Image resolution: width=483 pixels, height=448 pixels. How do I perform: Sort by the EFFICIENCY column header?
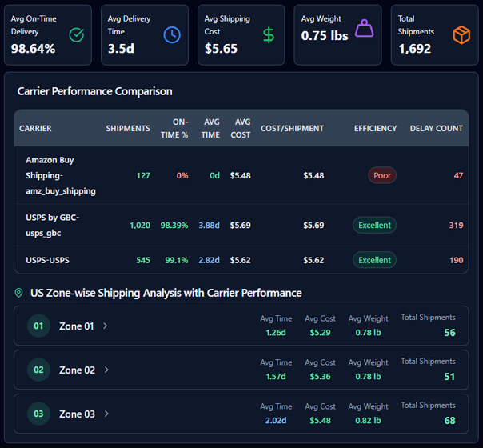pyautogui.click(x=376, y=128)
